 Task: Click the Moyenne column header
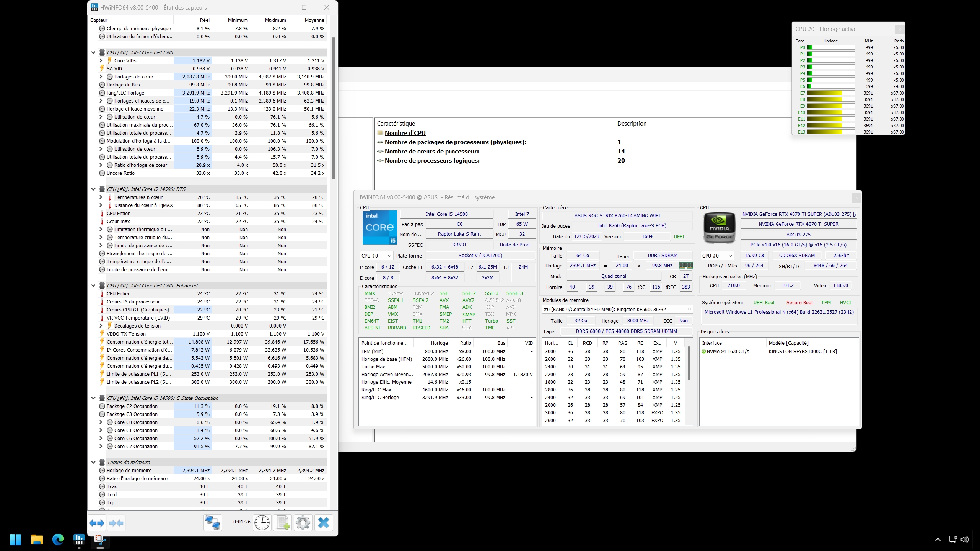click(x=314, y=20)
